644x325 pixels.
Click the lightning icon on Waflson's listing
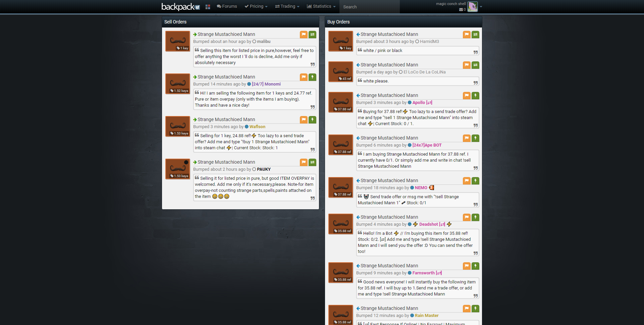point(312,120)
